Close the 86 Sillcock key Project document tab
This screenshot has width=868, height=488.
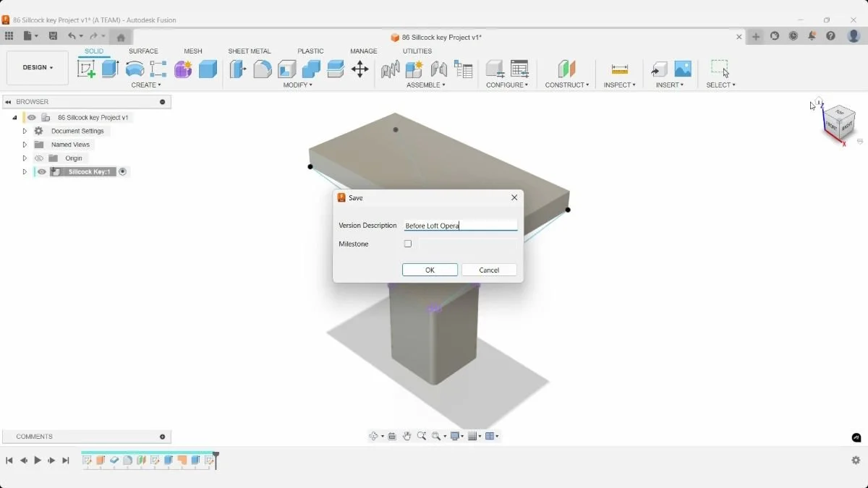tap(739, 37)
